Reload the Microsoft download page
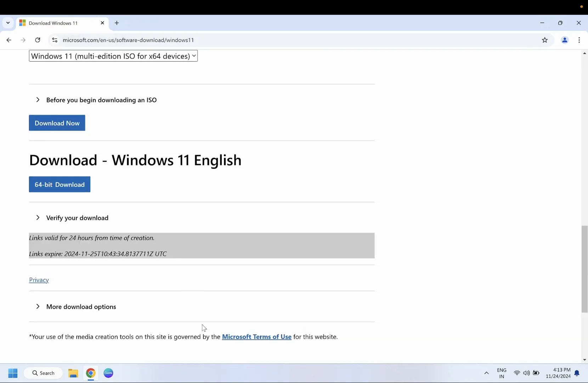 click(x=38, y=40)
